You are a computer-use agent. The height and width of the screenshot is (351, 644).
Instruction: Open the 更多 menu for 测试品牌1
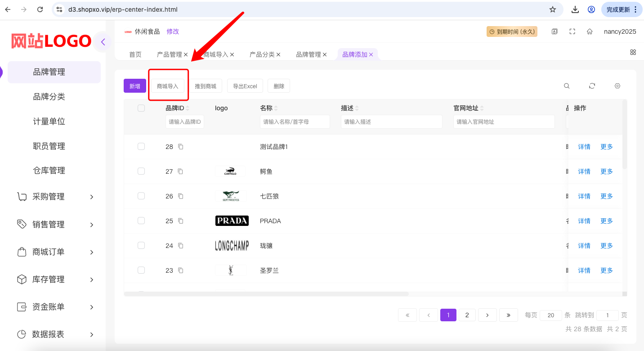tap(607, 147)
